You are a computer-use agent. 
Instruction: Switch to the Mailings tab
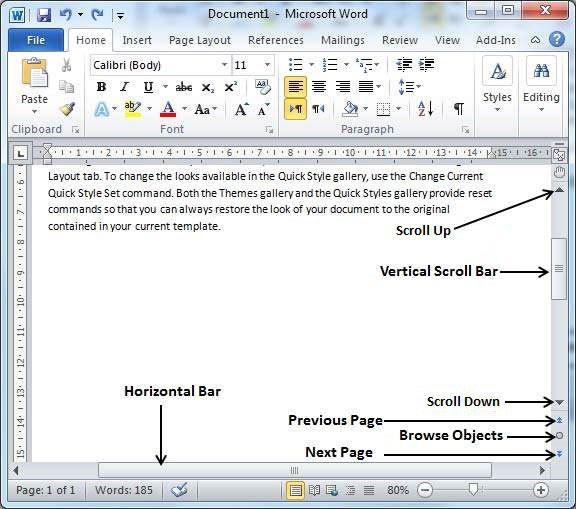click(343, 40)
